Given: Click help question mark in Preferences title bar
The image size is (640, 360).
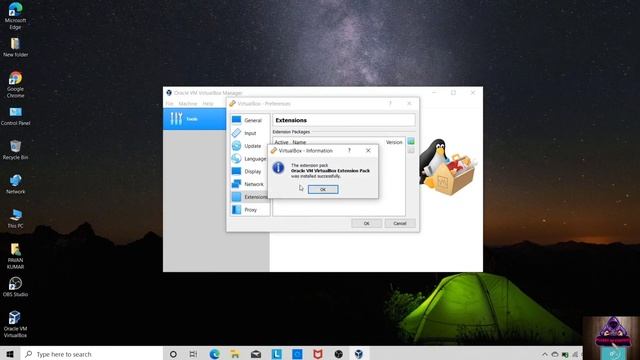Looking at the screenshot, I should pos(390,103).
